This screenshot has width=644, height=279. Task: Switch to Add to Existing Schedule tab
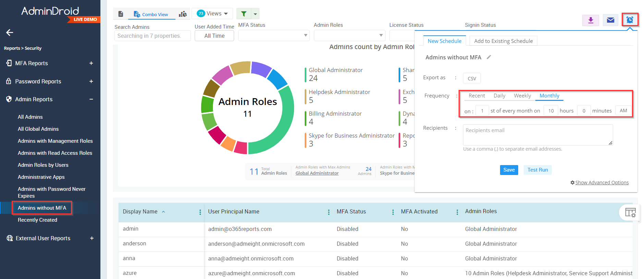(x=503, y=41)
